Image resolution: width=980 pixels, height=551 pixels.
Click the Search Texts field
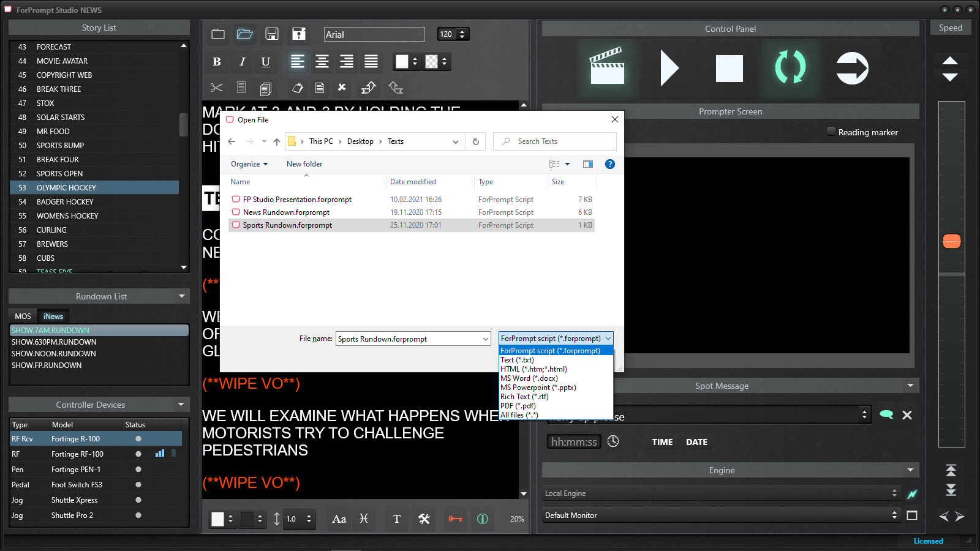[x=555, y=141]
